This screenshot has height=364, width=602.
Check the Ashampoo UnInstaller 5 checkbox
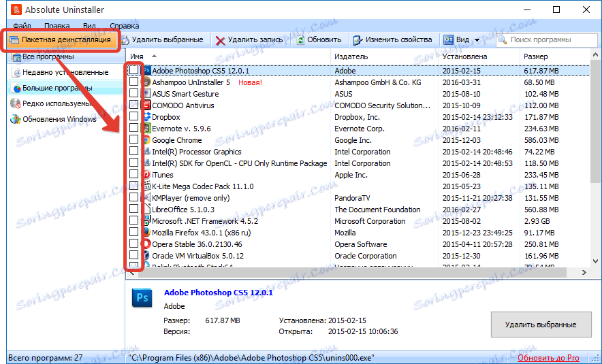point(133,82)
